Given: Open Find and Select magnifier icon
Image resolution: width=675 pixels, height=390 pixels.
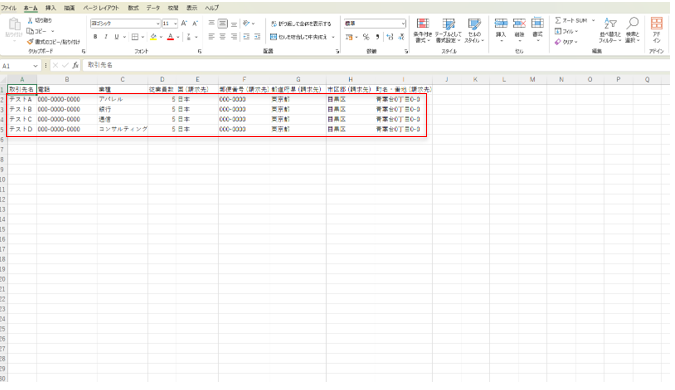Looking at the screenshot, I should [632, 24].
